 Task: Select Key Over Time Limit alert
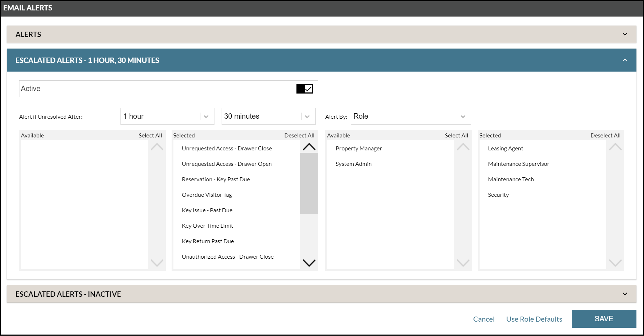tap(208, 226)
